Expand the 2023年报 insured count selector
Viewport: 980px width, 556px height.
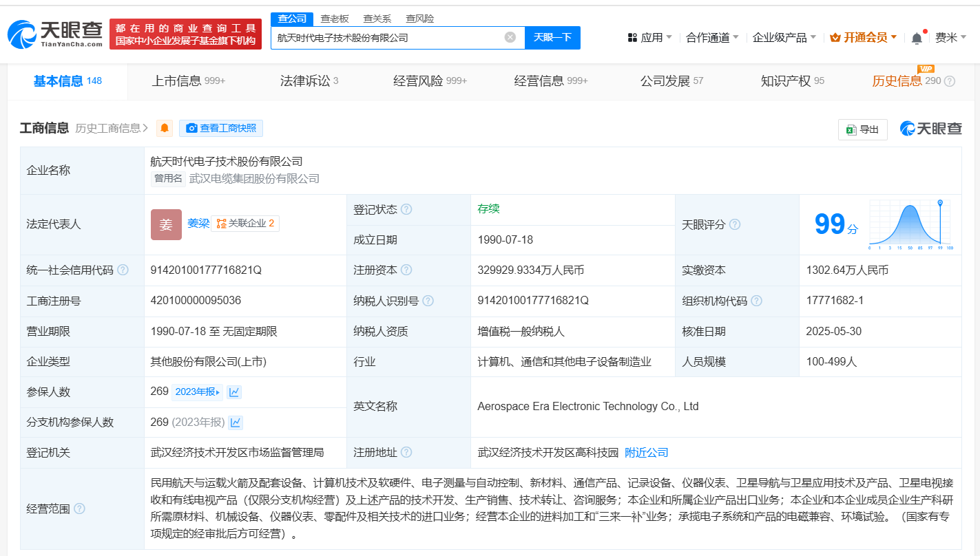tap(198, 392)
